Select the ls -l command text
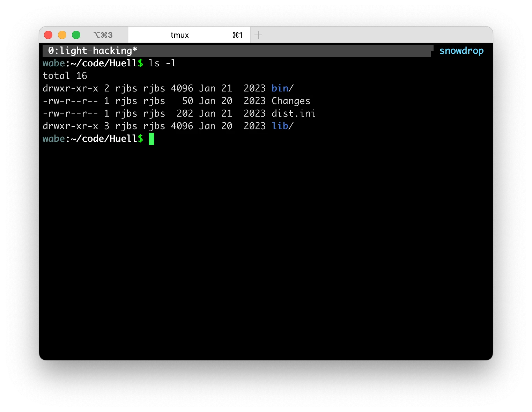The image size is (532, 412). pos(162,63)
